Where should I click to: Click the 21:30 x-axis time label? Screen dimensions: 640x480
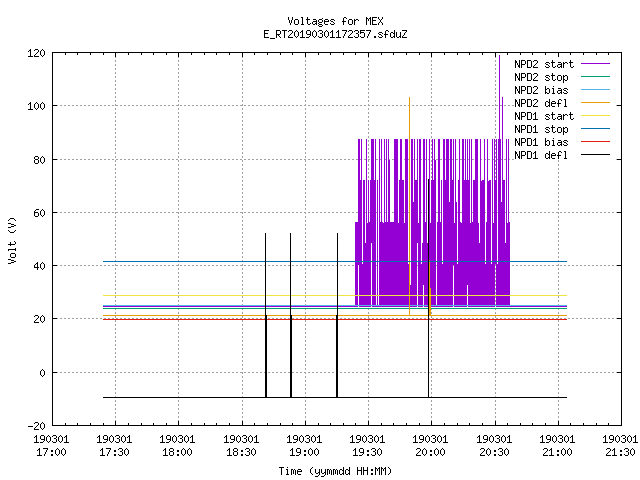[620, 452]
